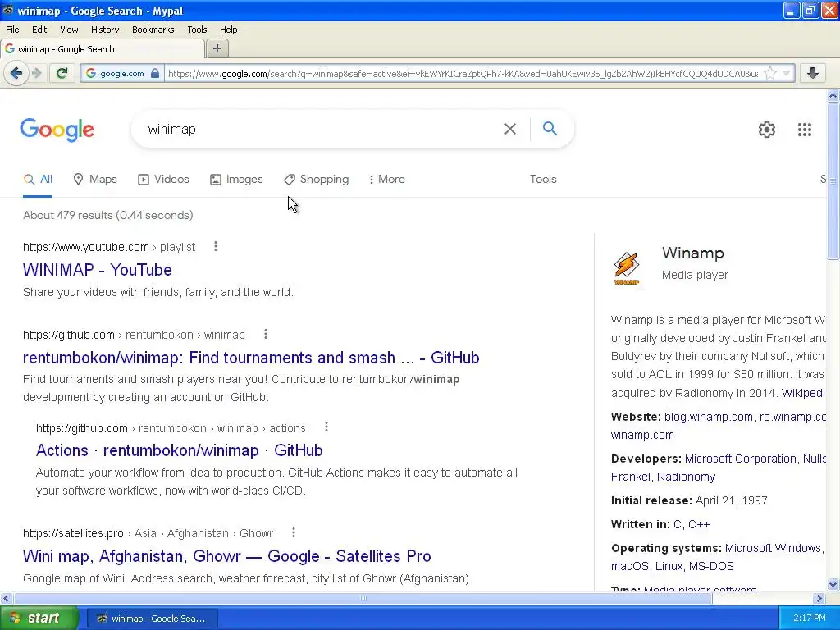Image resolution: width=840 pixels, height=630 pixels.
Task: Open the Bookmarks menu
Action: [x=153, y=30]
